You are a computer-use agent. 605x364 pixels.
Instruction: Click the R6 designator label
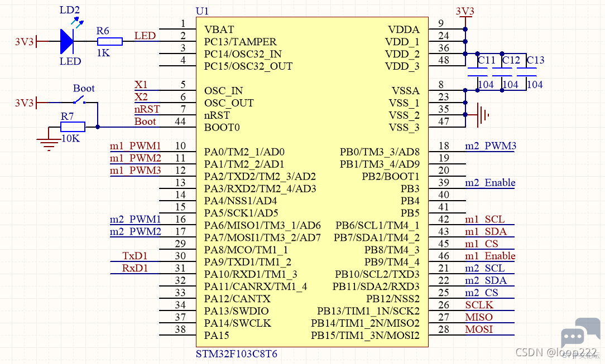point(103,31)
